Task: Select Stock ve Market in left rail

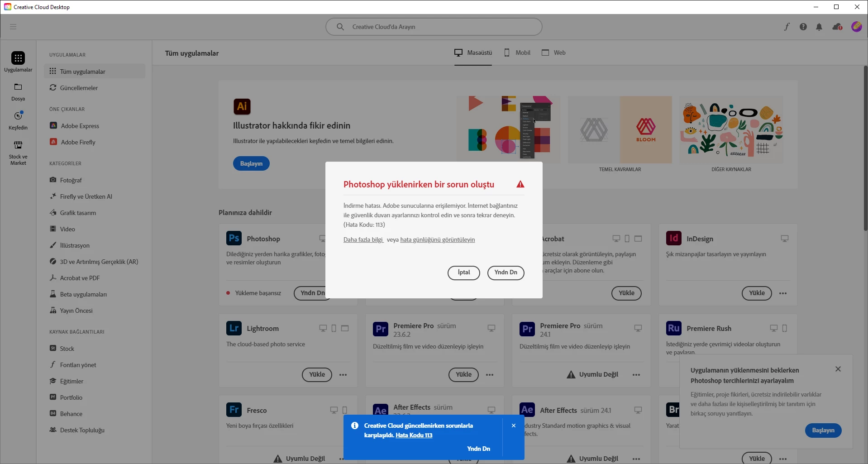Action: point(18,153)
